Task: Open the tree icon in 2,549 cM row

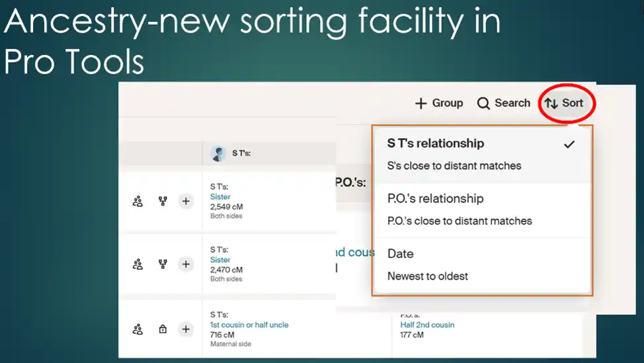Action: (x=163, y=201)
